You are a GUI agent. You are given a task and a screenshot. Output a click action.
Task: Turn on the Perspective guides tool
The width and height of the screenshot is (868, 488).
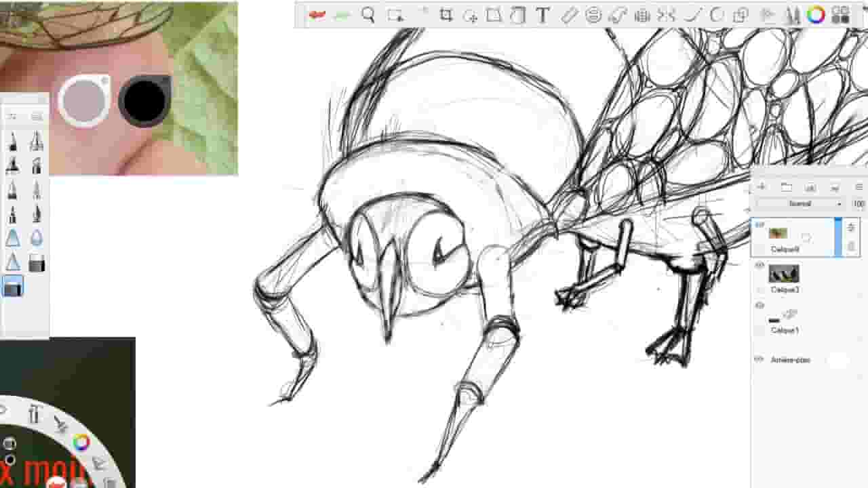click(642, 15)
